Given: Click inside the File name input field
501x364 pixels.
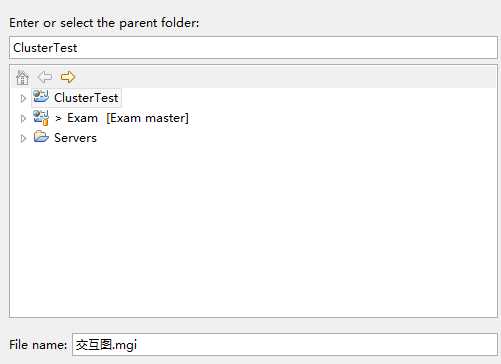Looking at the screenshot, I should tap(285, 344).
